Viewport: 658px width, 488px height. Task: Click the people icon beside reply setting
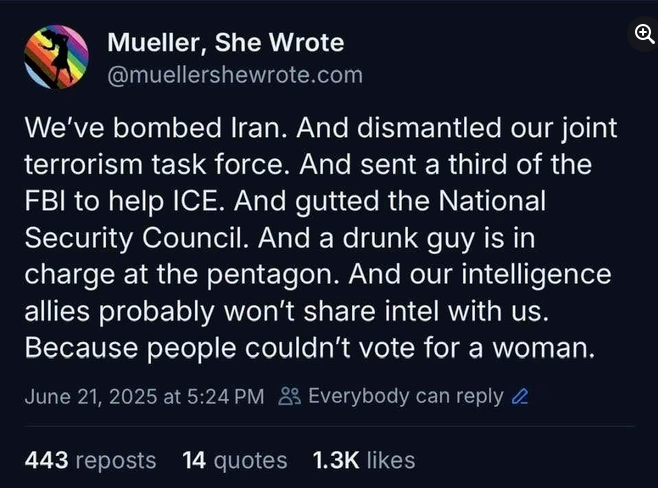click(x=289, y=396)
